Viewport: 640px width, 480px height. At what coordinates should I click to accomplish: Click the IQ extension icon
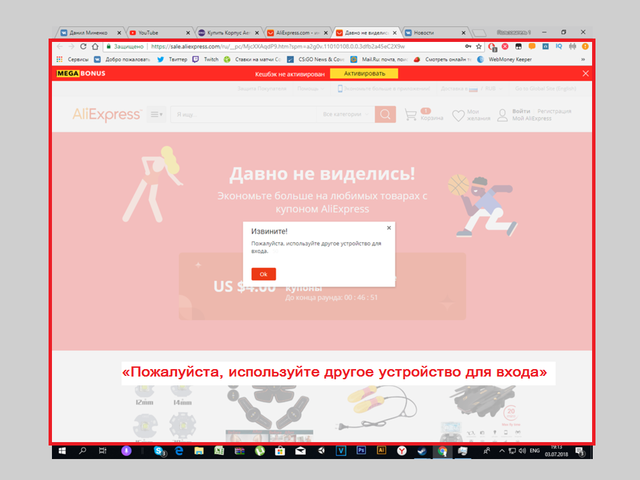click(x=559, y=47)
